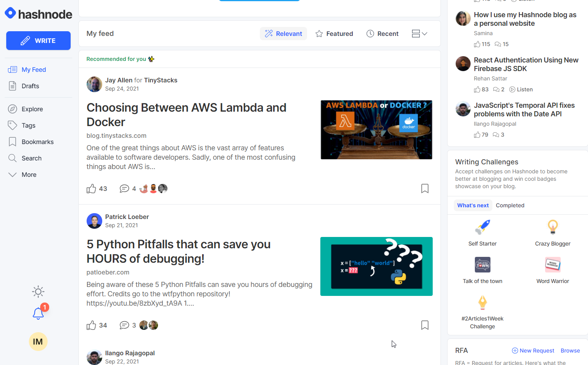Open the IM profile avatar

[38, 342]
